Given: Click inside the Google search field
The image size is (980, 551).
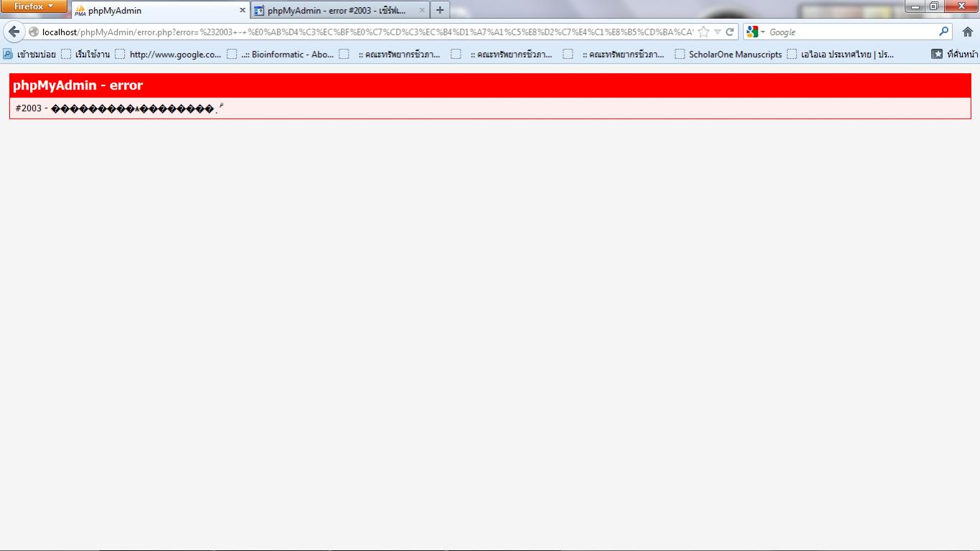Looking at the screenshot, I should click(x=852, y=32).
